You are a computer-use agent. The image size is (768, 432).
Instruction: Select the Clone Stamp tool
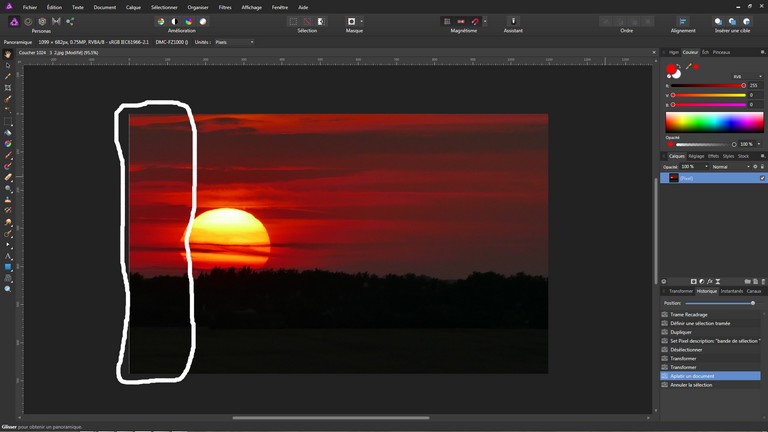[8, 200]
